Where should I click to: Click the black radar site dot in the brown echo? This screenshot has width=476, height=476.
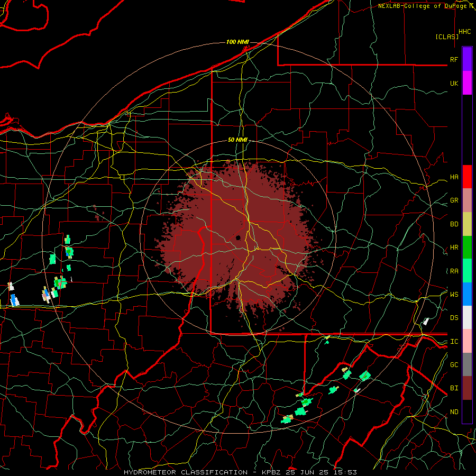click(x=239, y=237)
